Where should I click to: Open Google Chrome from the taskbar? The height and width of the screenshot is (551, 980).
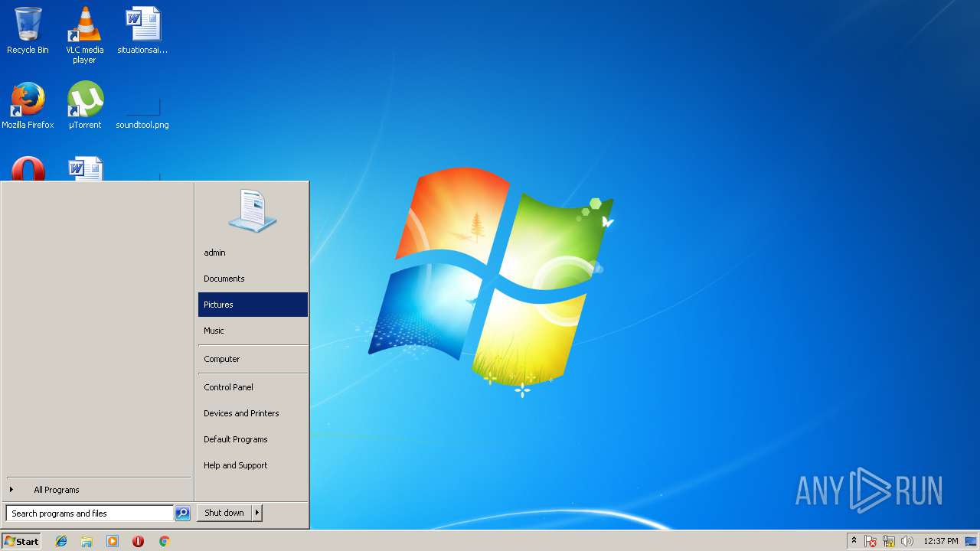click(x=164, y=541)
